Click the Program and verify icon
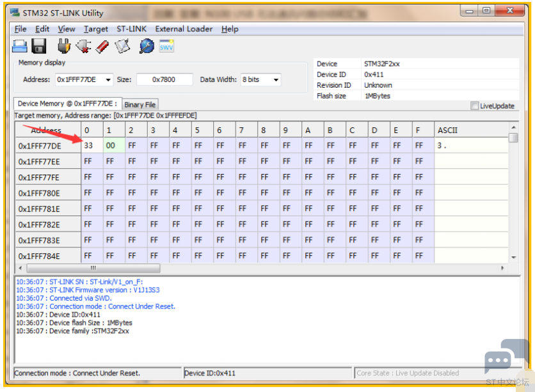The width and height of the screenshot is (535, 392). click(x=122, y=46)
